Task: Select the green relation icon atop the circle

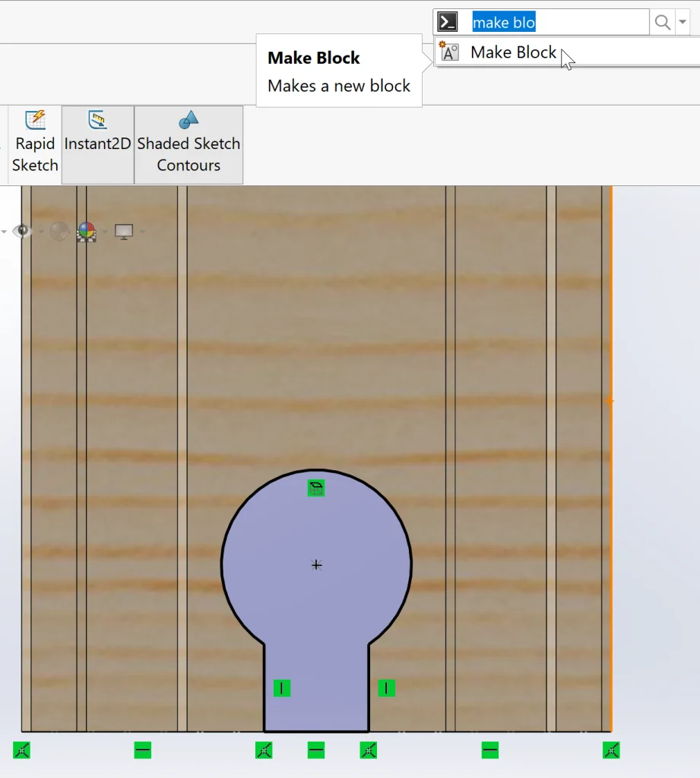Action: pos(316,489)
